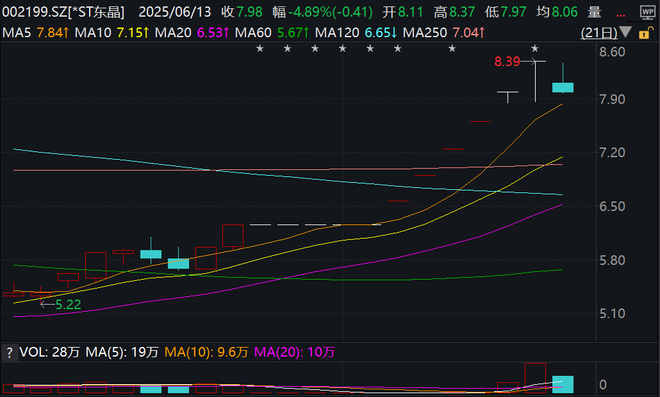
Task: Select the MA5 7.84 indicator label
Action: (x=35, y=32)
